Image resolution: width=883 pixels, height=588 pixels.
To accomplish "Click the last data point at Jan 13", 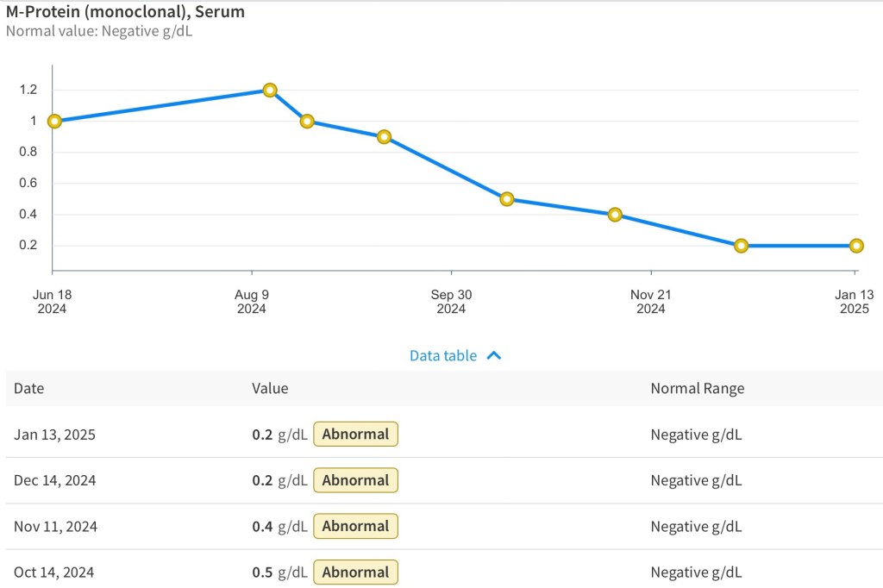I will coord(856,246).
